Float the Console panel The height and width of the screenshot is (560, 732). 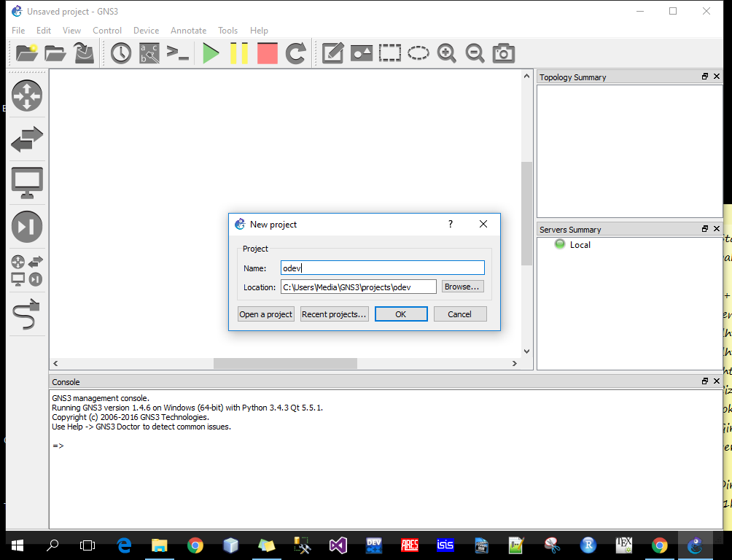click(x=704, y=381)
